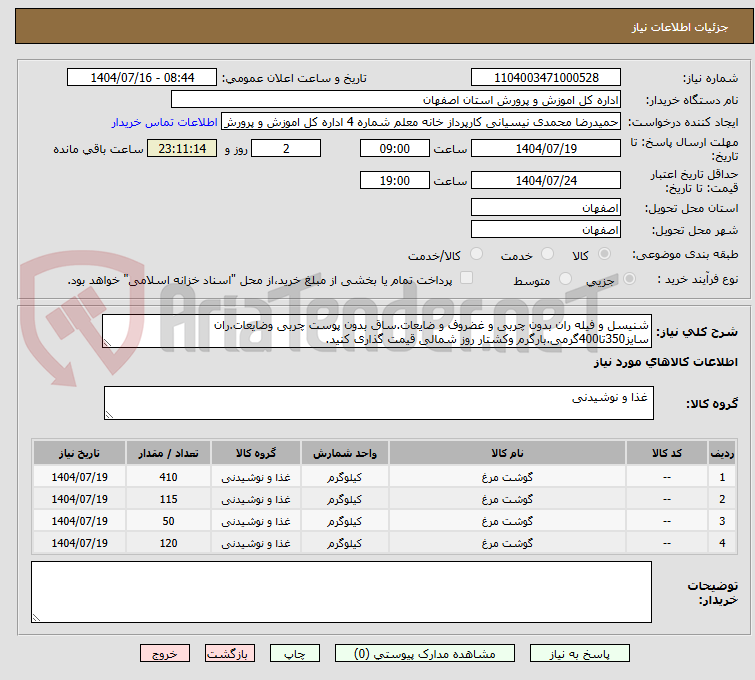Click the گروه کالا text box
This screenshot has height=680, width=755.
point(378,403)
